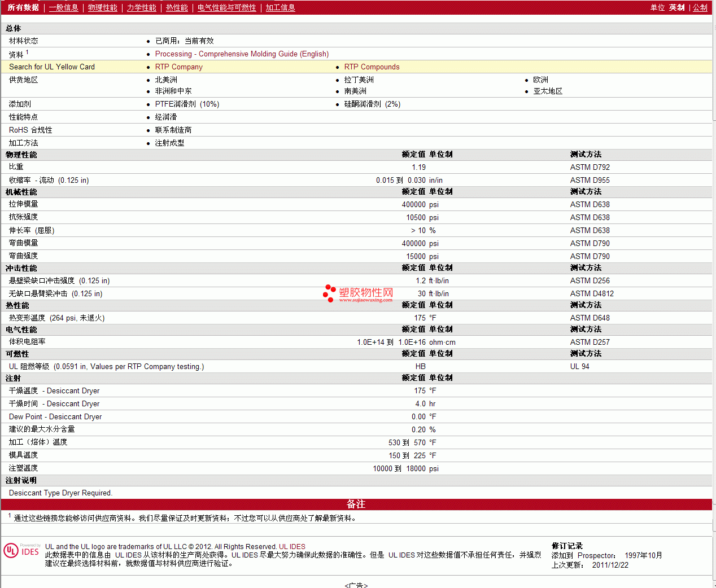Click the ASTM D257 test method text
716x588 pixels.
click(x=590, y=342)
